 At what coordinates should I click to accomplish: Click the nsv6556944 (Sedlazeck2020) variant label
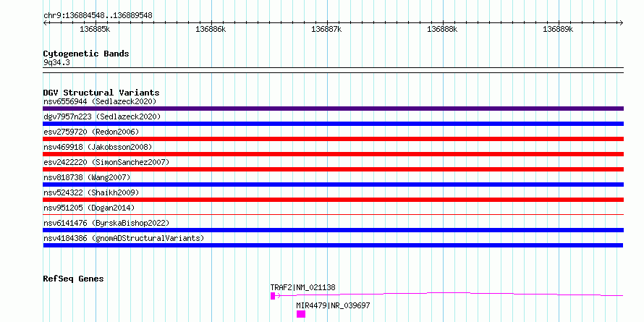(x=100, y=101)
